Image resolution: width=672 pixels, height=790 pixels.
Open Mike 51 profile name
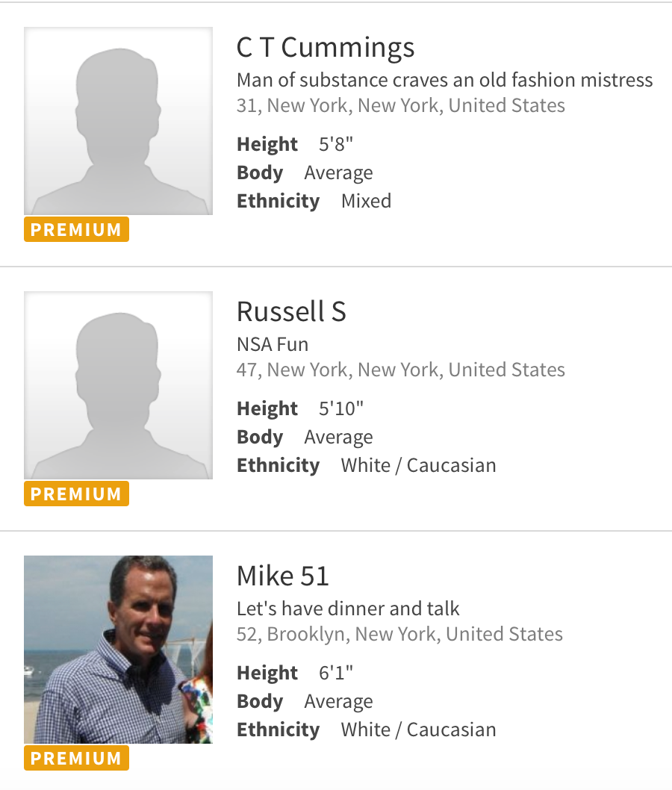pyautogui.click(x=283, y=576)
